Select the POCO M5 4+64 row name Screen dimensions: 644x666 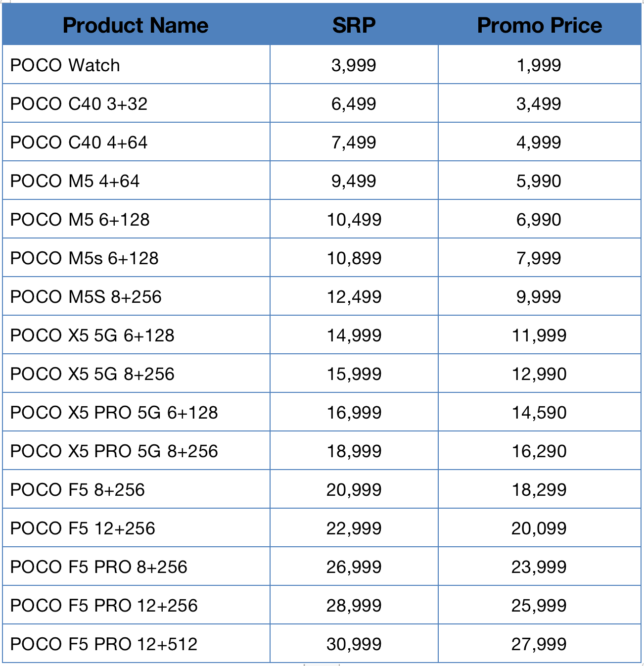(136, 181)
